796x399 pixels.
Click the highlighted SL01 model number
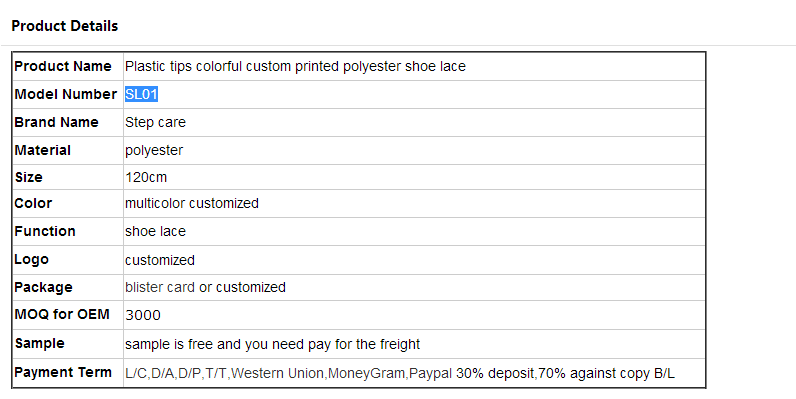click(x=142, y=94)
